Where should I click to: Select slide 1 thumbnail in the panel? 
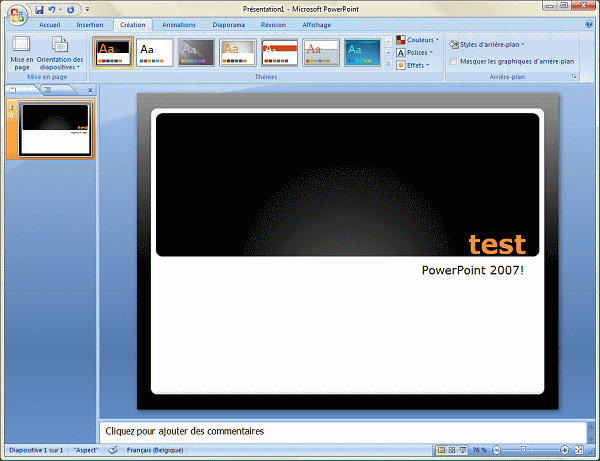tap(56, 129)
